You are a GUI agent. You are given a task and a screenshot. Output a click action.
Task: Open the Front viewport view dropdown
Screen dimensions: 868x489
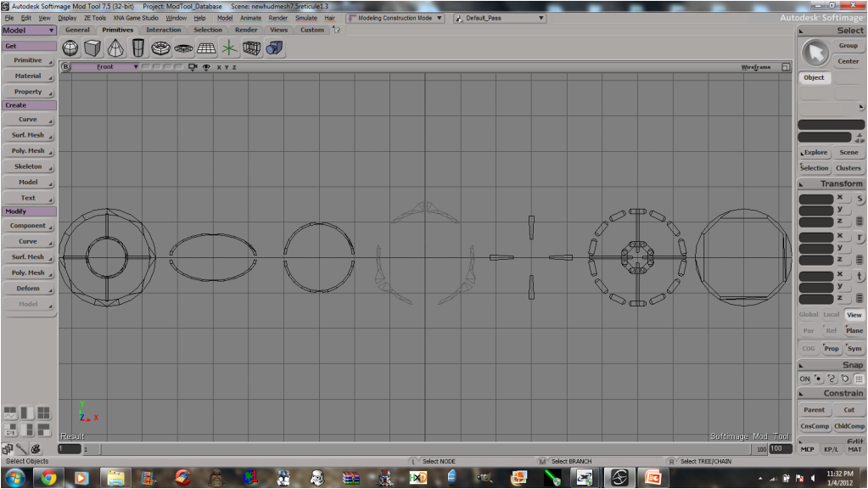105,67
